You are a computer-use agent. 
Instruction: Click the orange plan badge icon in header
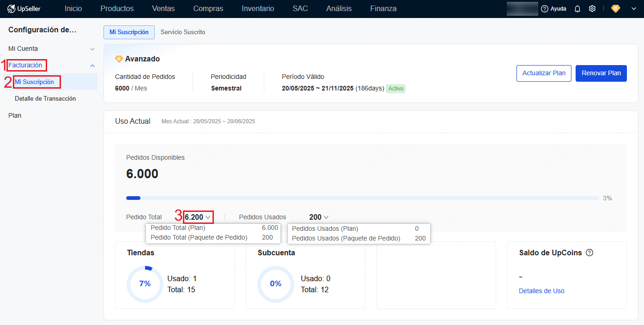[615, 9]
